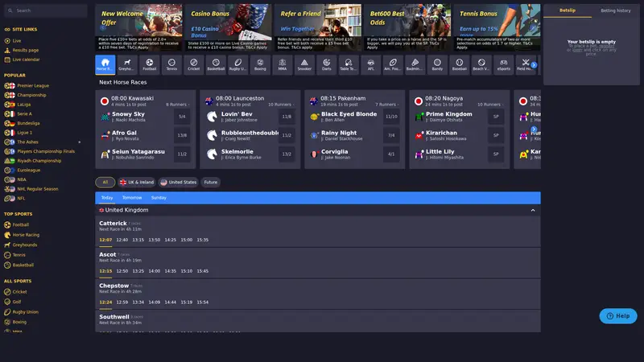Pick Corviglia odds 4/1

point(391,154)
